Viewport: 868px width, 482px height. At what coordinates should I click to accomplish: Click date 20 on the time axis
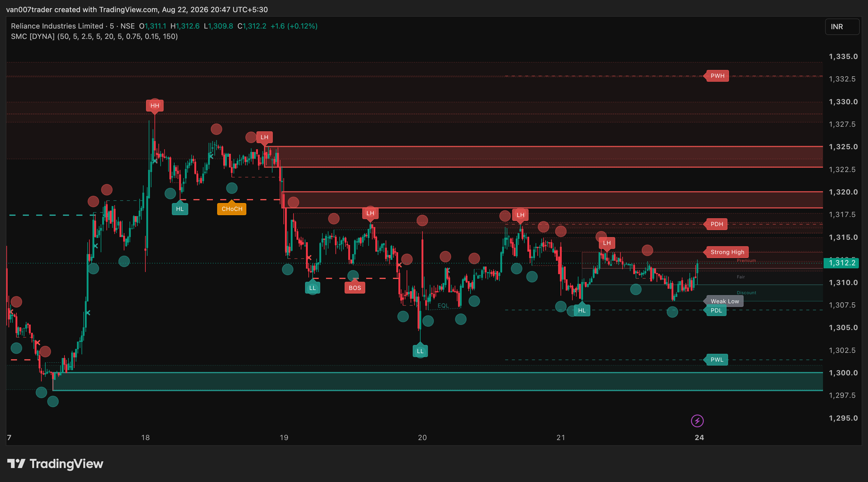pyautogui.click(x=422, y=438)
